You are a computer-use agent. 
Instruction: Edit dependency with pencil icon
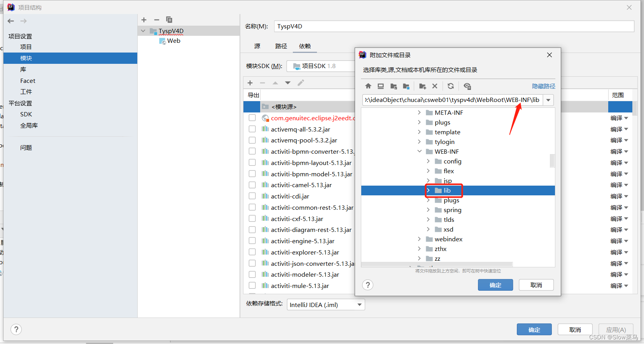(301, 83)
